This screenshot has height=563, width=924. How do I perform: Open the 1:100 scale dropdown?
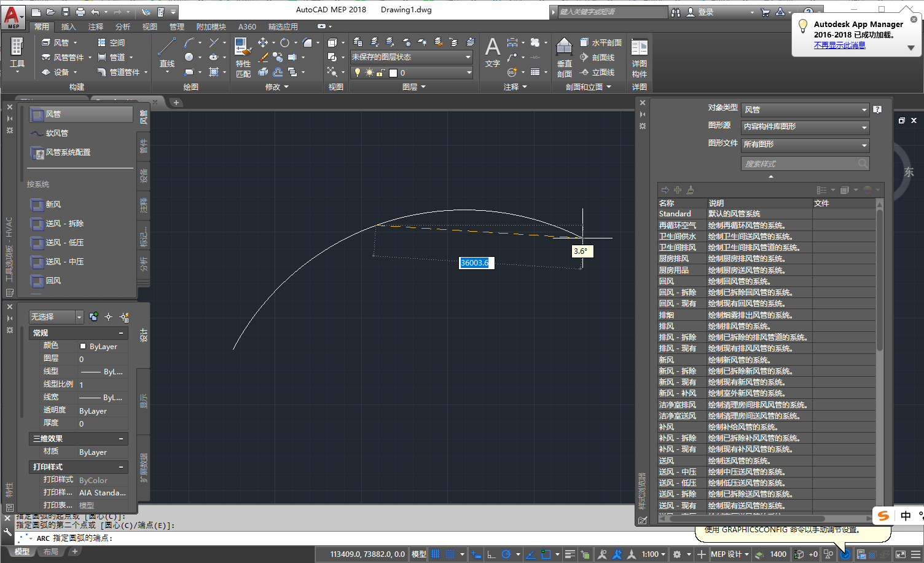[x=652, y=554]
